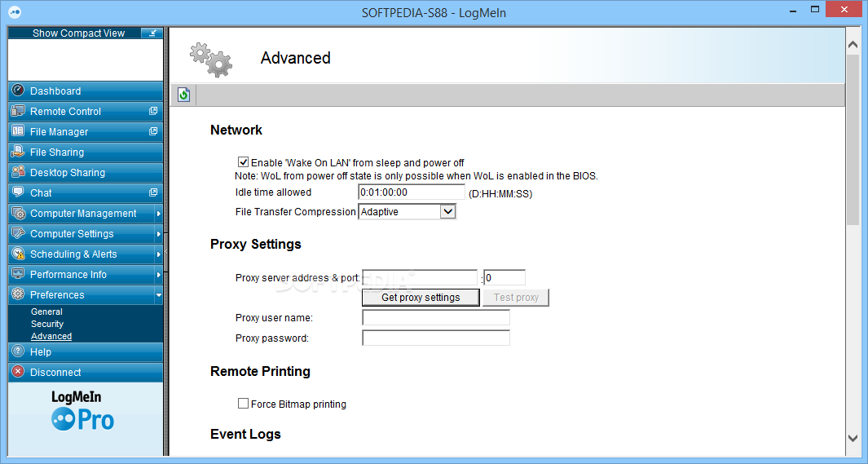Minimize the LogMeIn window
868x464 pixels.
coord(793,10)
